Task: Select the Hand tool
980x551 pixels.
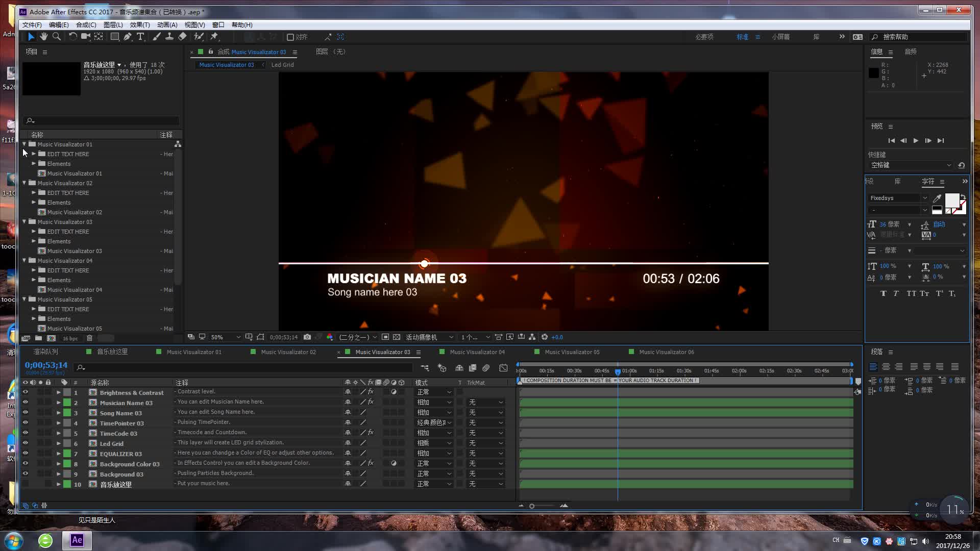Action: click(x=44, y=37)
